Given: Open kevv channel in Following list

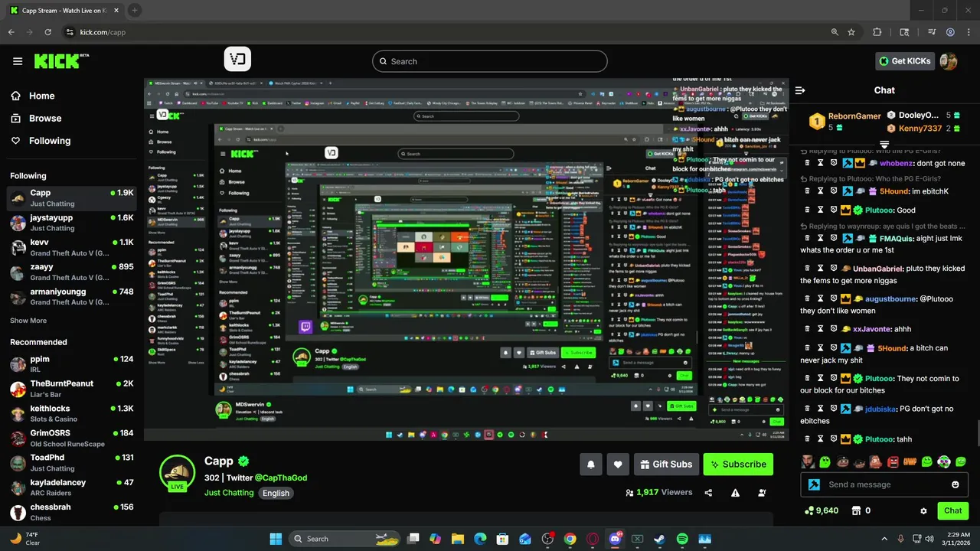Looking at the screenshot, I should pyautogui.click(x=72, y=247).
